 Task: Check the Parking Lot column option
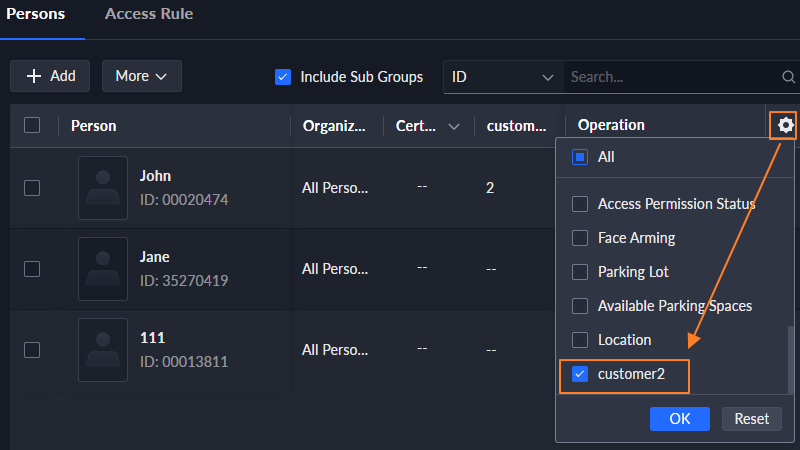(x=579, y=272)
